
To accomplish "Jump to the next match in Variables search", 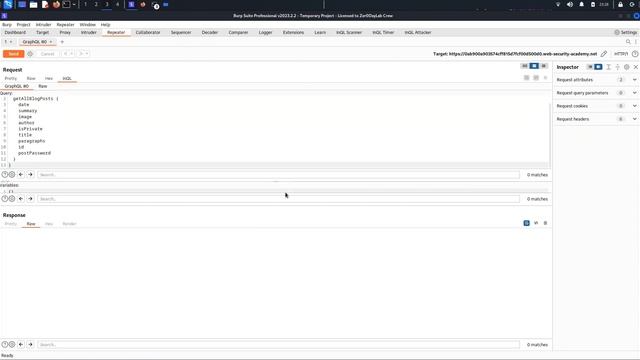I will 30,199.
